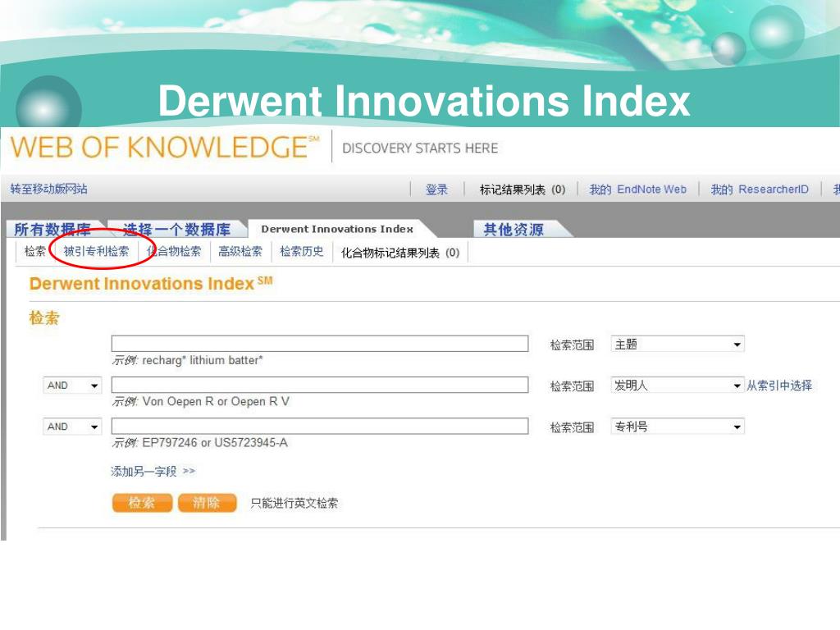Viewport: 840px width, 630px height.
Task: Click the example text recharg* lithium batter*
Action: click(203, 361)
